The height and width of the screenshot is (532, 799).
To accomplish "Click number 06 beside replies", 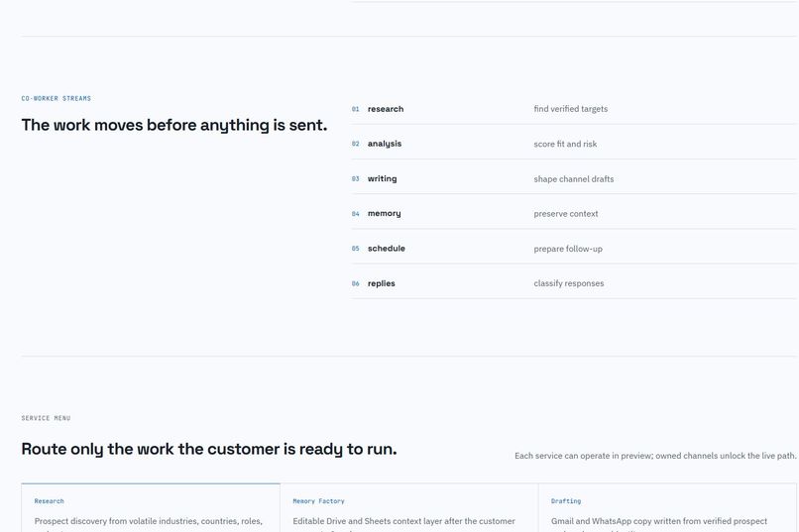I will click(x=355, y=283).
